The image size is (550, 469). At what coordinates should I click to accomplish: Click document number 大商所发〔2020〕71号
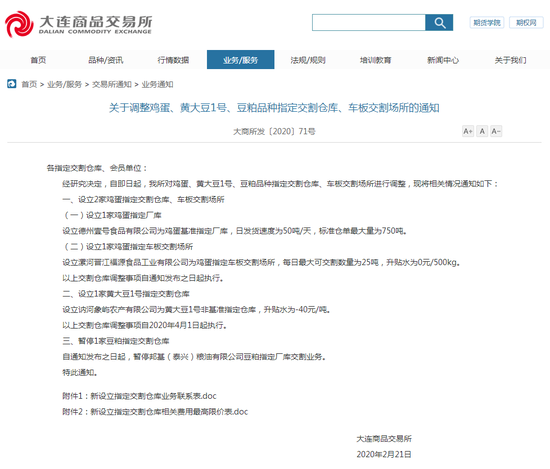(x=274, y=131)
